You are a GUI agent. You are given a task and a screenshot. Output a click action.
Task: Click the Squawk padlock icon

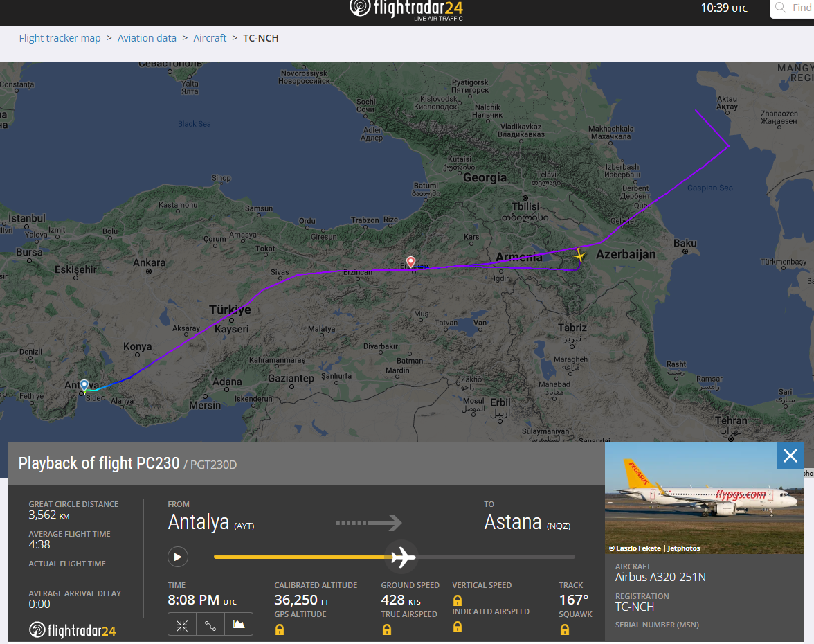coord(565,629)
